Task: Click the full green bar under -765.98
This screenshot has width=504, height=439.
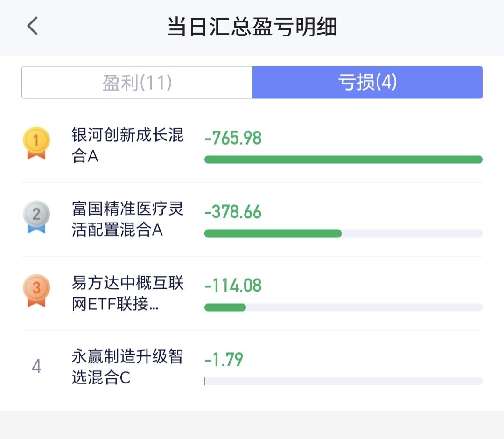Action: click(343, 160)
